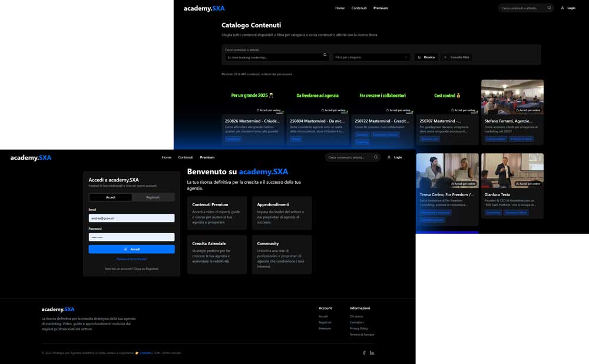Open Premium in the login page top navigation

(207, 157)
